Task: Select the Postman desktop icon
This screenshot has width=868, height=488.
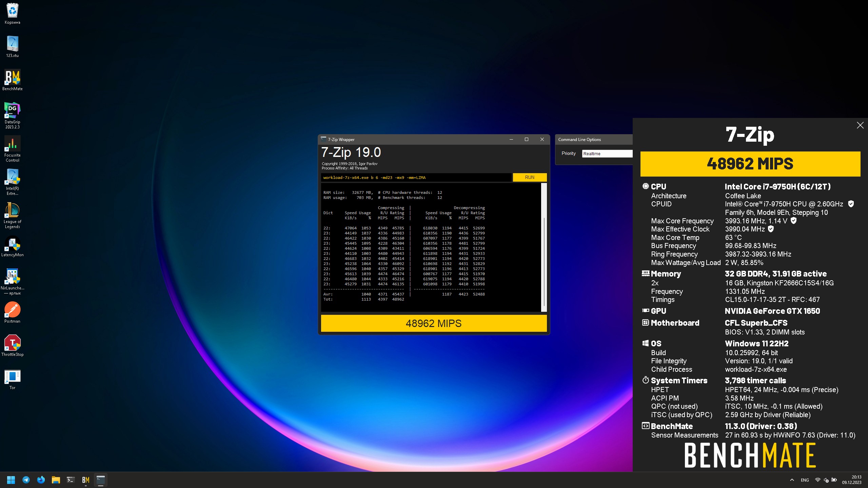Action: (x=13, y=312)
